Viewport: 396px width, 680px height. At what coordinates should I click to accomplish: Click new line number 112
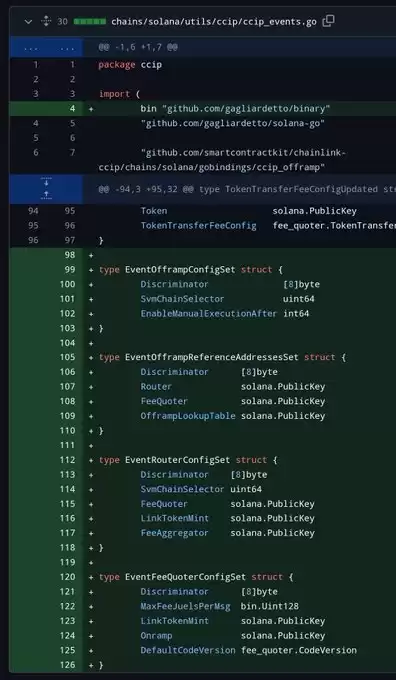point(68,460)
